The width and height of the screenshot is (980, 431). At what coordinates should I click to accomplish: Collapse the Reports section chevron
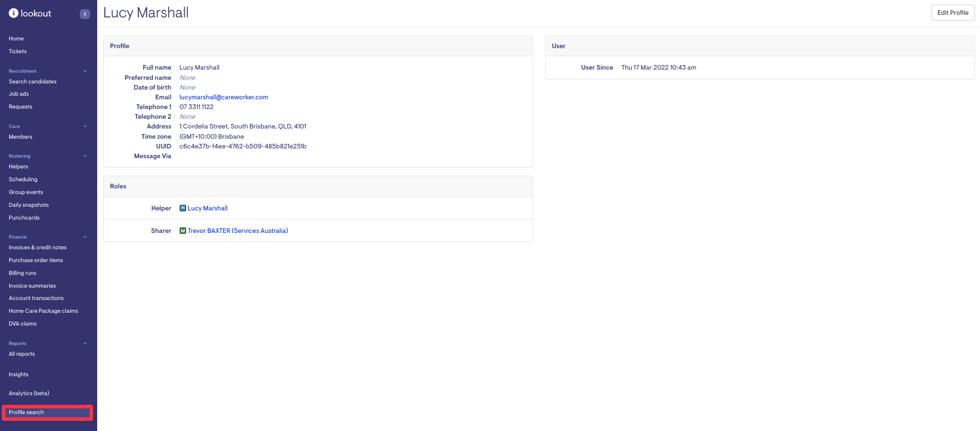tap(85, 343)
